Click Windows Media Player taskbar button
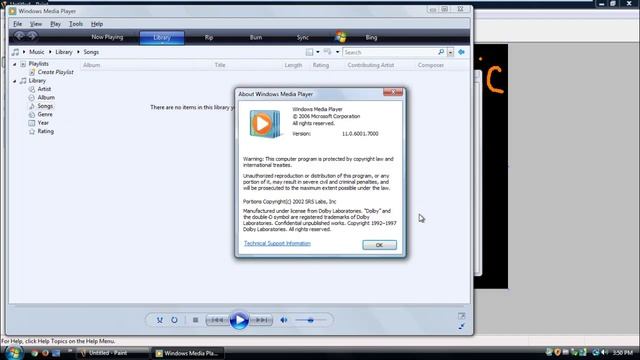Screen dimensions: 640x360 pos(187,353)
